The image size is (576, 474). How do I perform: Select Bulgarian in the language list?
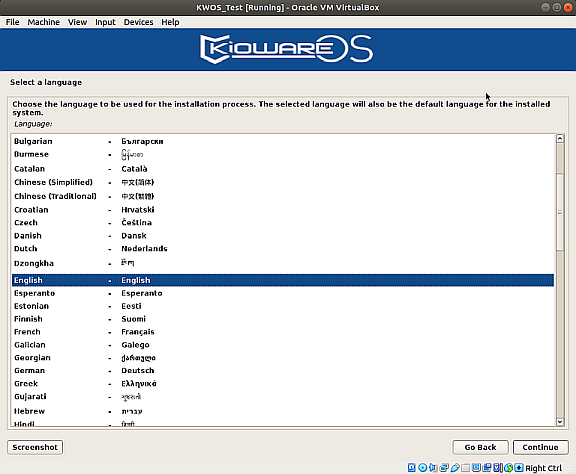(282, 141)
